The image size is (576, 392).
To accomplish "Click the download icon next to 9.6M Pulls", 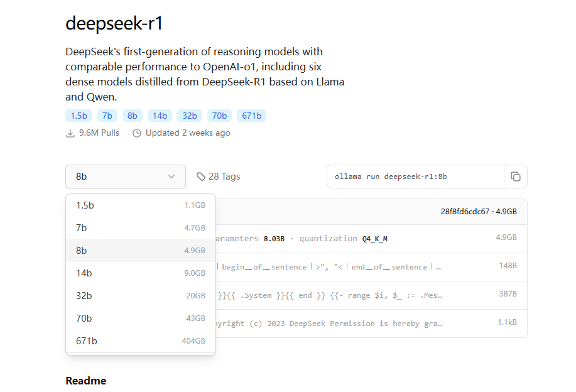I will 70,133.
